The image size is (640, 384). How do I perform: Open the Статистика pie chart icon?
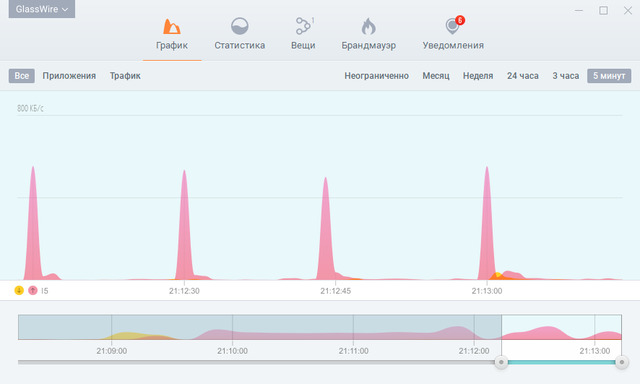240,26
